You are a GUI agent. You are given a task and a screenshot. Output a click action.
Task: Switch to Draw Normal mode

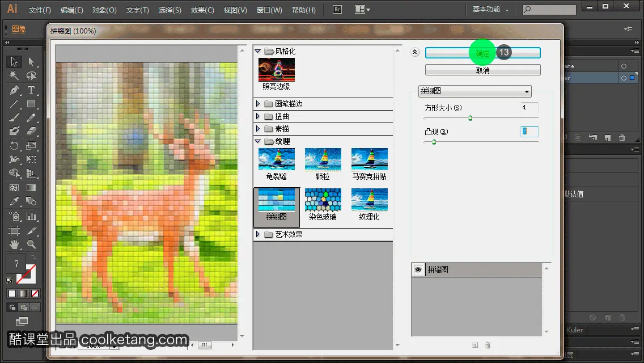coord(12,307)
